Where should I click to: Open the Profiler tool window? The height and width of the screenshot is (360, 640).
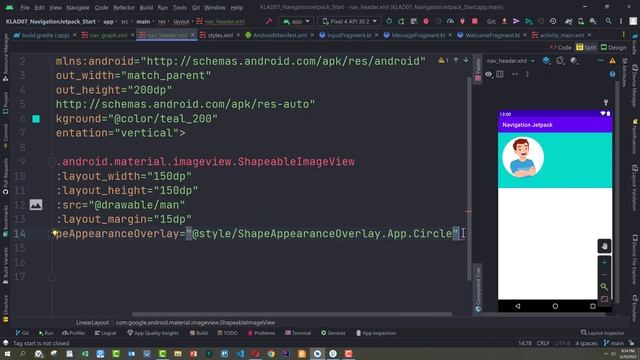coord(73,333)
